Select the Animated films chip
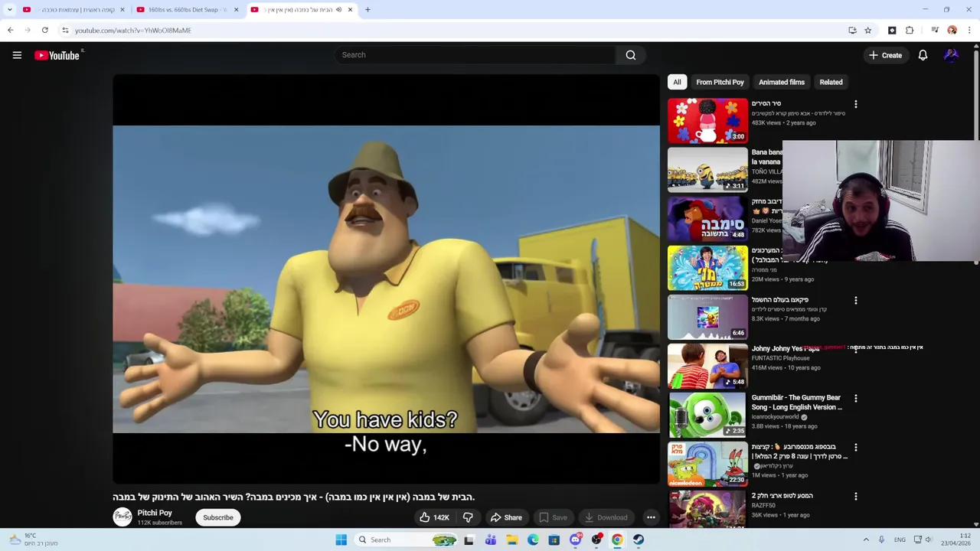 point(782,82)
